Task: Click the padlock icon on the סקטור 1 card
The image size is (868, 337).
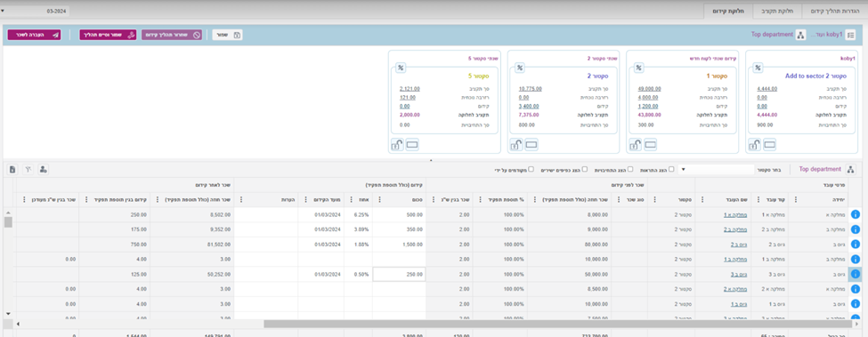Action: click(636, 145)
